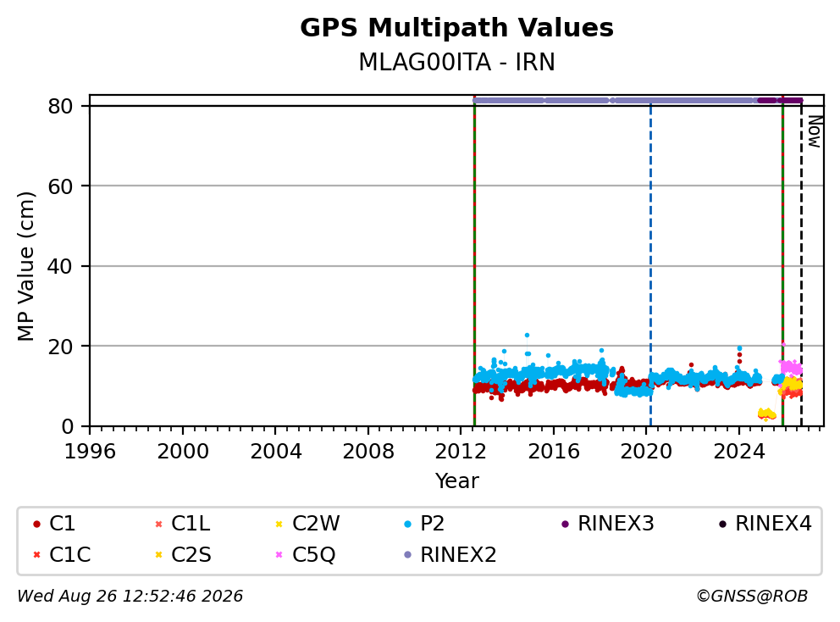840x622 pixels.
Task: Click the RINEX4 legend label
Action: [773, 524]
